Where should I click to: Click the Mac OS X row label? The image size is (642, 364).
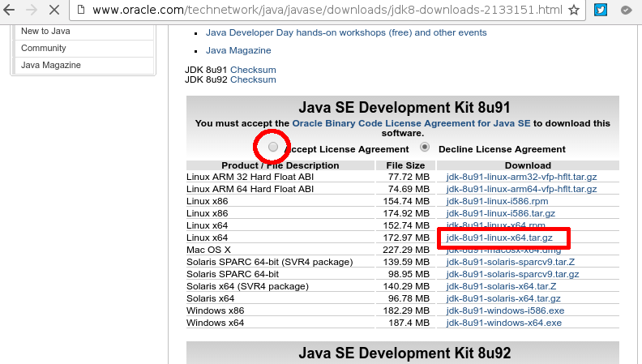(x=208, y=250)
